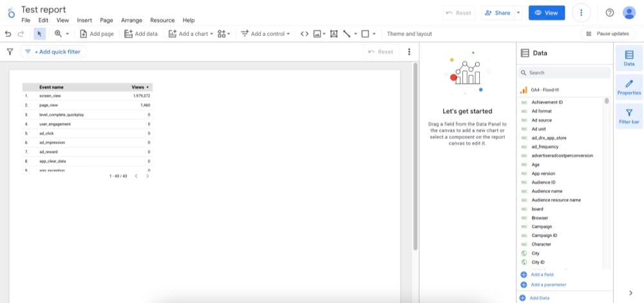Click the help question mark icon
Viewport: 644px width, 303px height.
(x=609, y=13)
